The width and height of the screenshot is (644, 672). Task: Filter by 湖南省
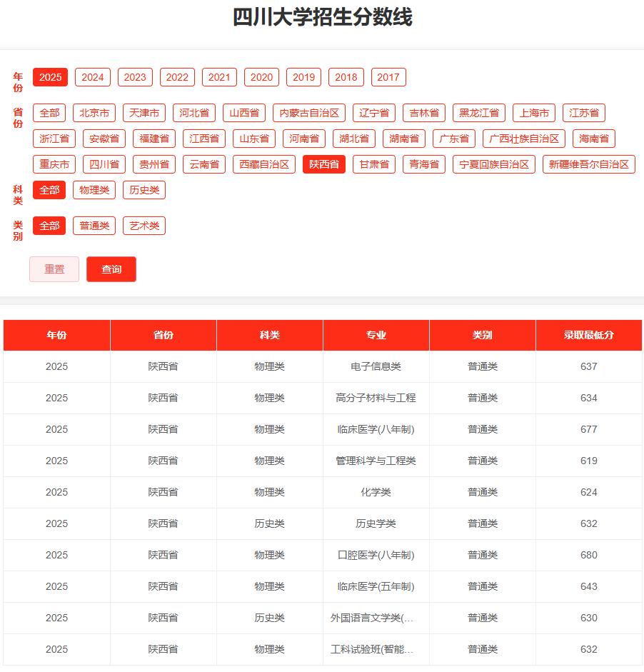click(404, 139)
